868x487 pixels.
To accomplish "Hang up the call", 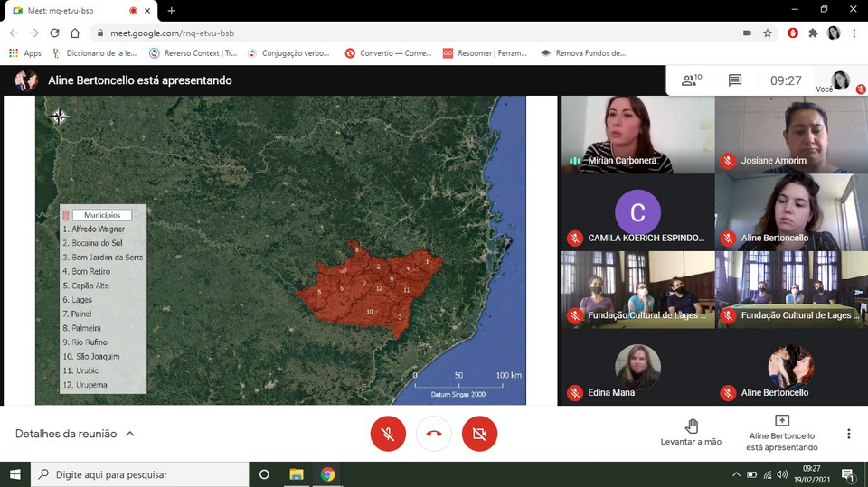I will point(433,434).
